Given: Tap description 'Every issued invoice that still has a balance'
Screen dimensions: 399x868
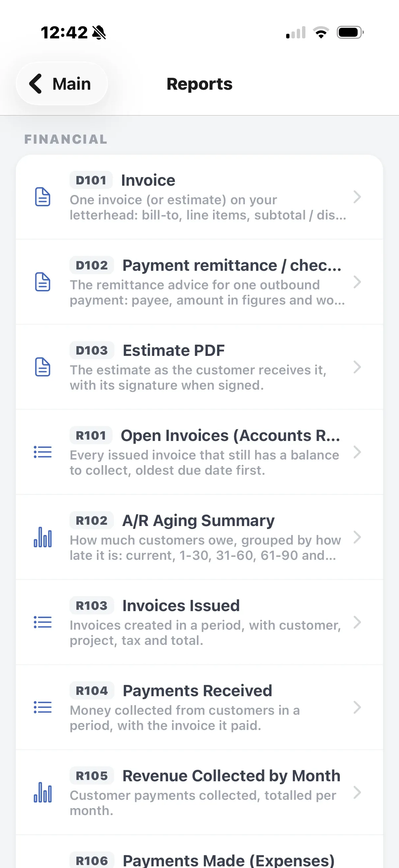Looking at the screenshot, I should [x=204, y=463].
